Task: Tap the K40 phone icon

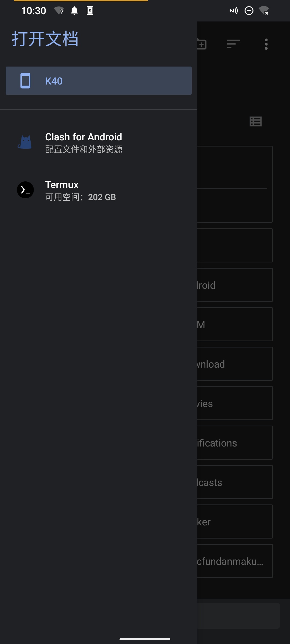Action: pos(25,81)
